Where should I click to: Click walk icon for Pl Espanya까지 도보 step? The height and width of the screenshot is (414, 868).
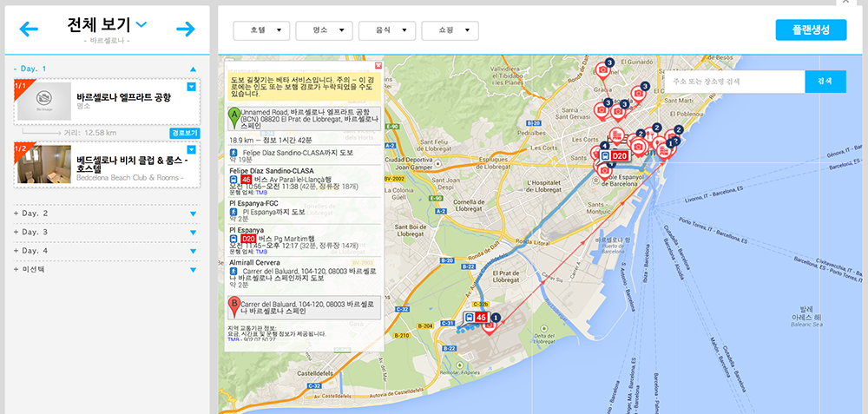point(233,212)
